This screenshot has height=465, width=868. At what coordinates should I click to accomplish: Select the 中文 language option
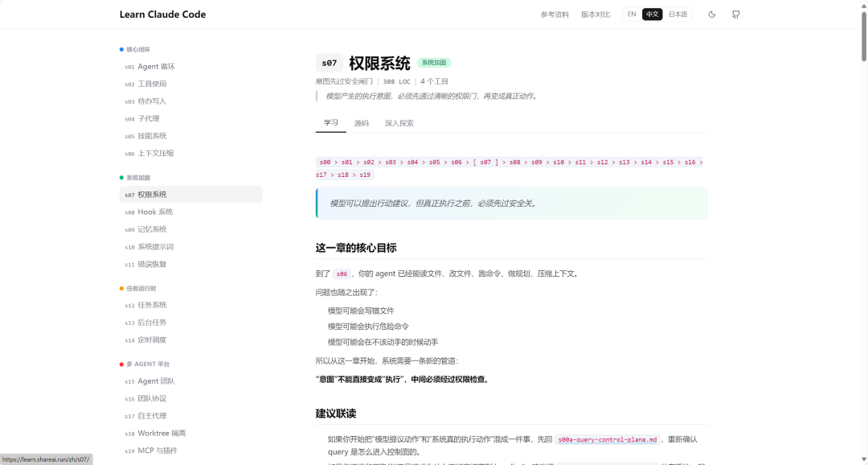[651, 14]
